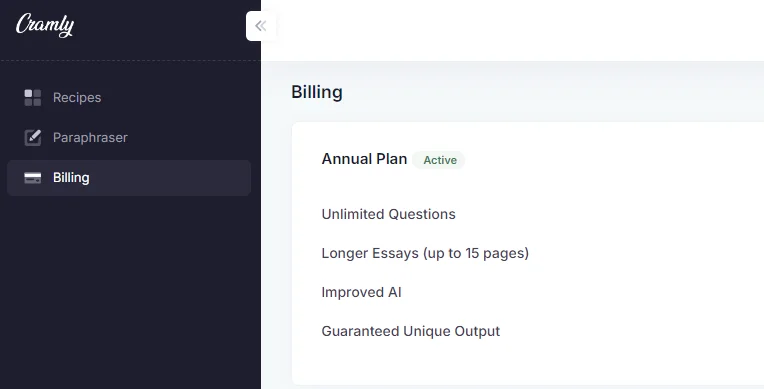Click the Billing credit card icon
This screenshot has height=389, width=764.
pyautogui.click(x=33, y=178)
